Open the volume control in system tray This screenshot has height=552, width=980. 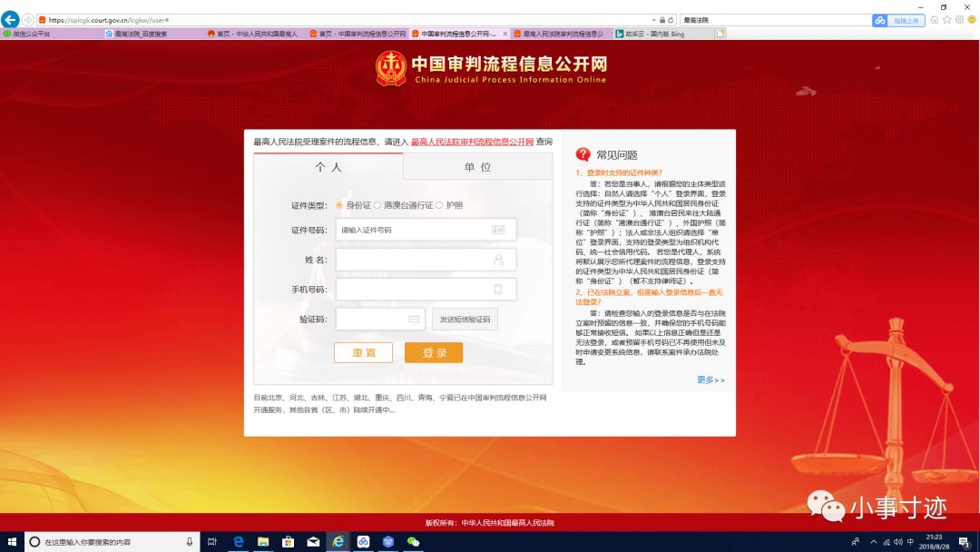[898, 542]
